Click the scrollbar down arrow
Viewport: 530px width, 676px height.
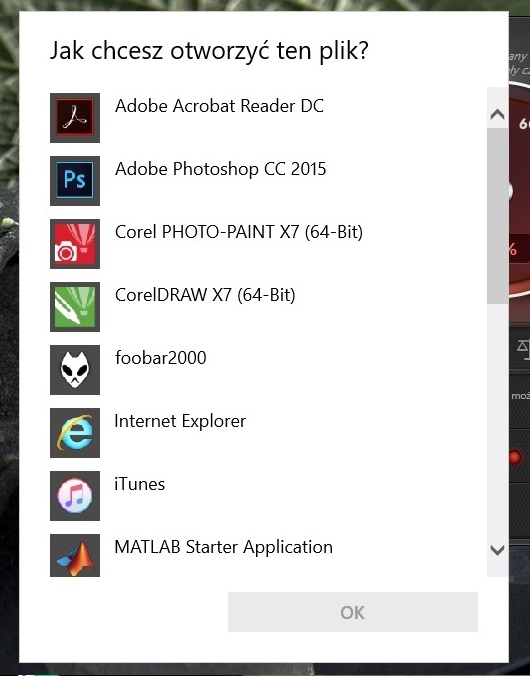pos(498,550)
